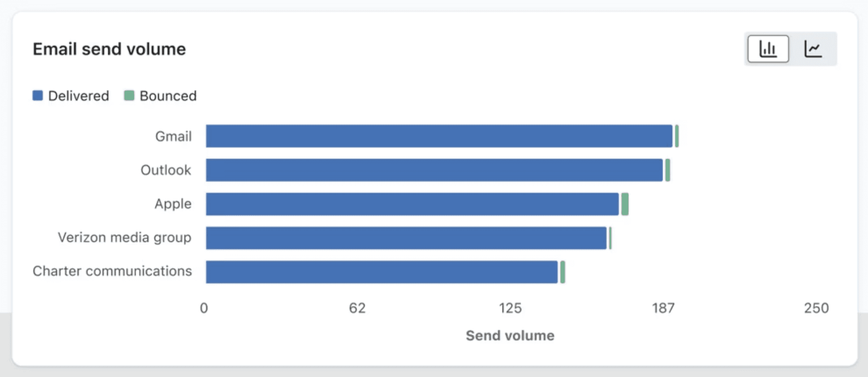The width and height of the screenshot is (868, 377).
Task: Click the Send volume axis title
Action: (x=510, y=335)
